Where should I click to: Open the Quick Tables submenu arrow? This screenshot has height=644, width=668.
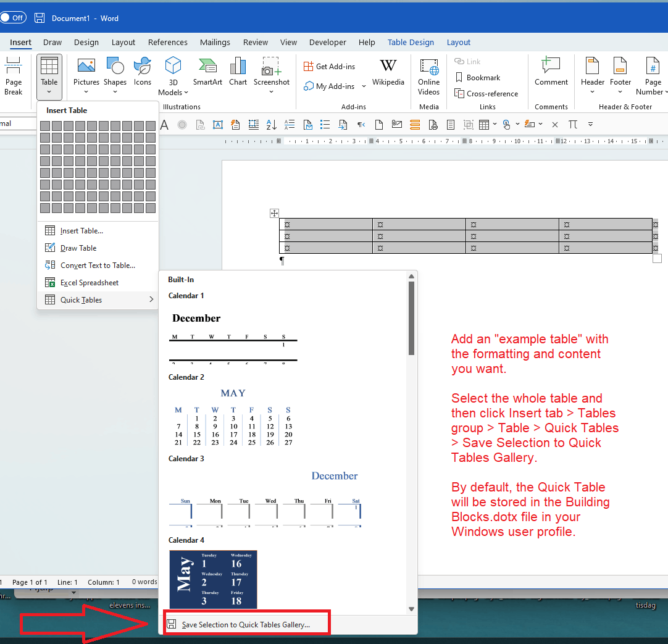pos(151,299)
